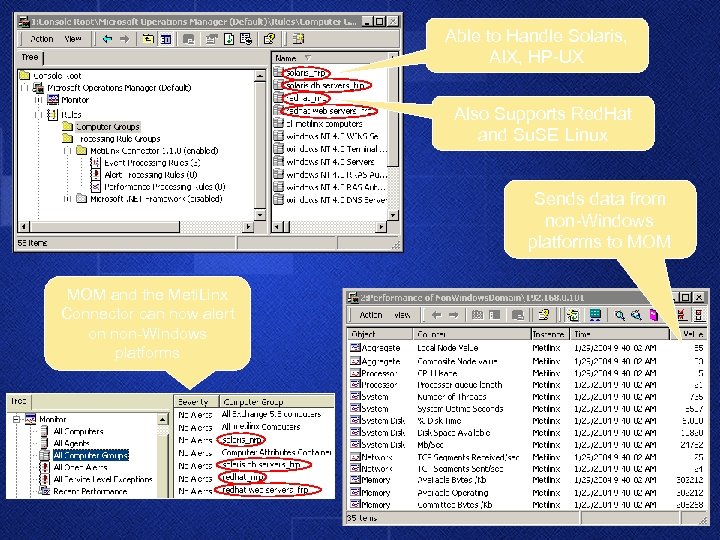
Task: Click the Forward arrow in Operations Manager toolbar
Action: [x=124, y=39]
